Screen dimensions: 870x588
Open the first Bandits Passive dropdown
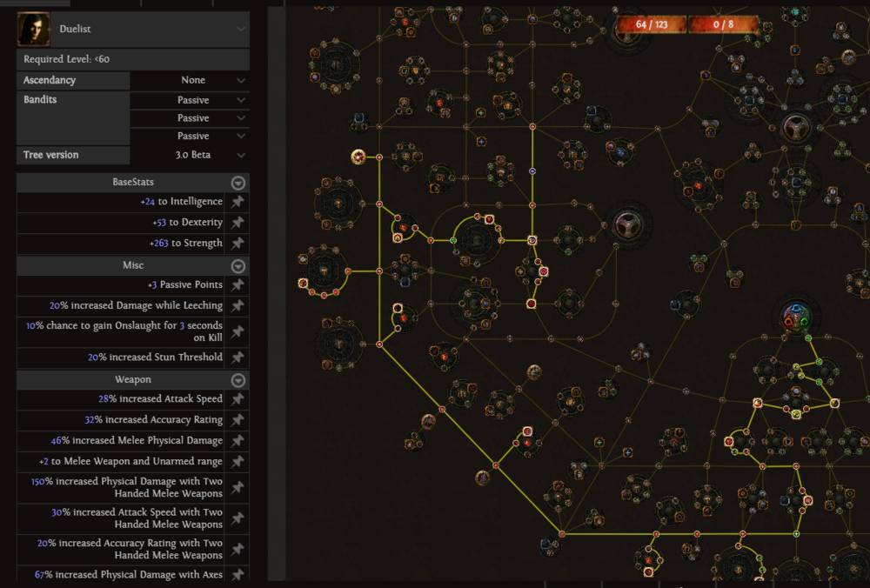[x=190, y=100]
